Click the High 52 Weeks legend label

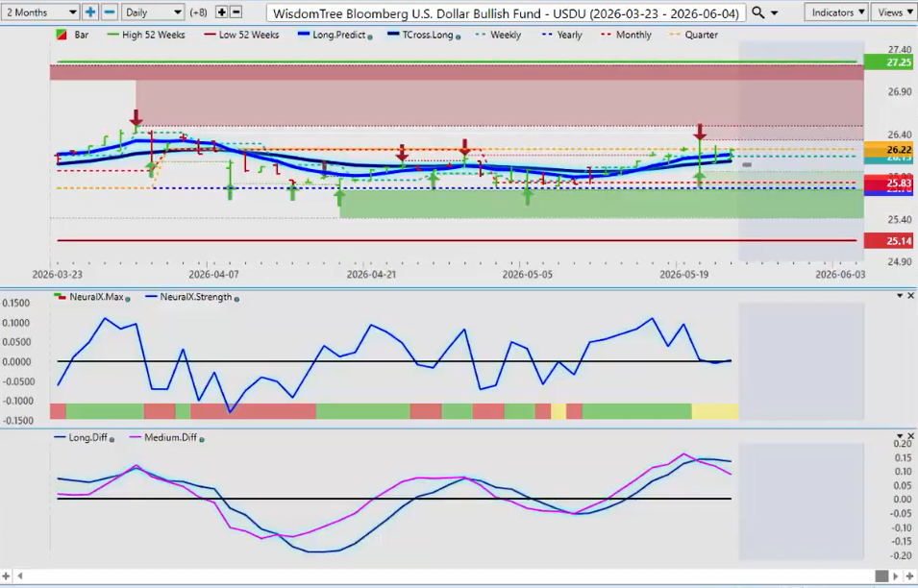coord(154,36)
